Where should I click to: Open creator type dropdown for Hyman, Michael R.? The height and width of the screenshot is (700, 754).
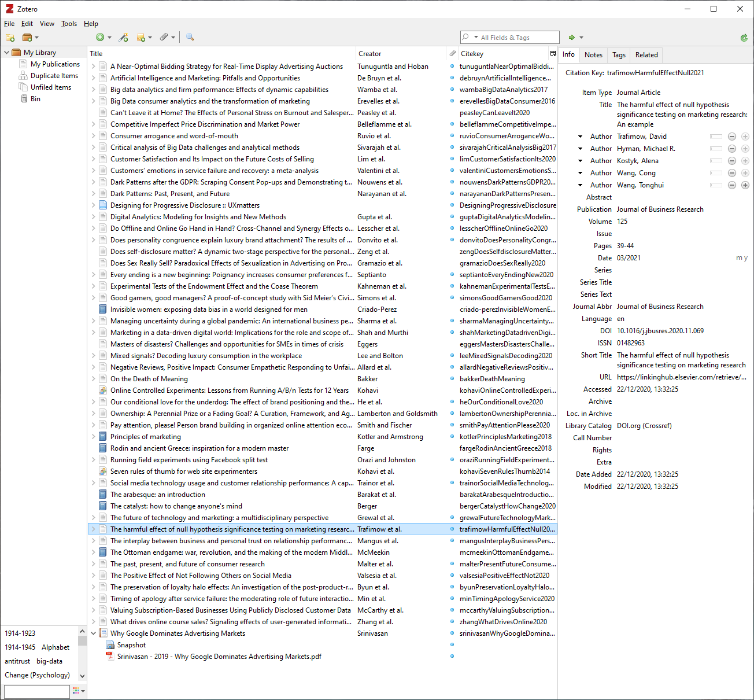580,149
